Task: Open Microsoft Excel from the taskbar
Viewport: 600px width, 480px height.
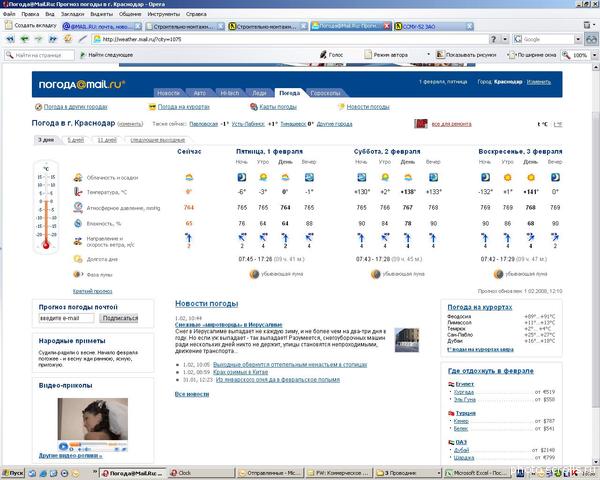Action: pyautogui.click(x=476, y=473)
